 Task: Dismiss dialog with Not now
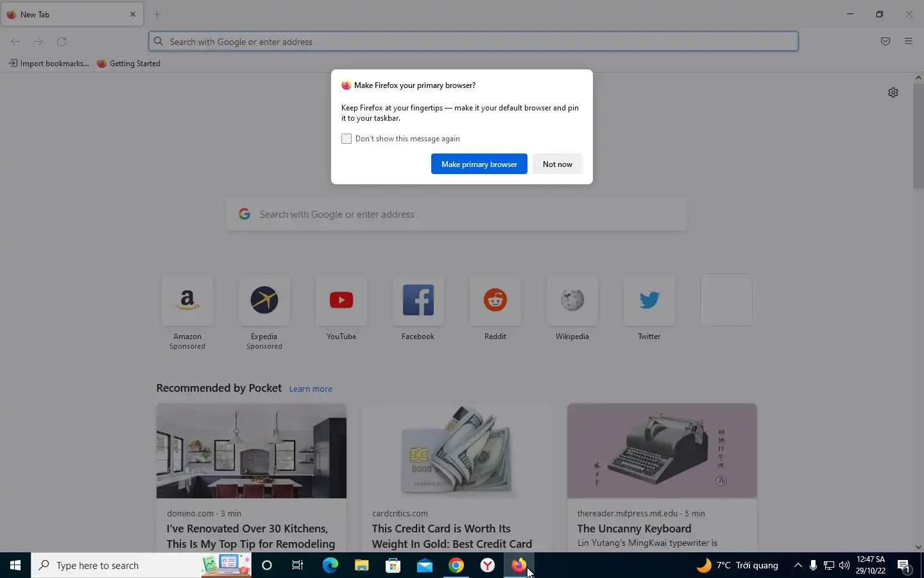[558, 164]
